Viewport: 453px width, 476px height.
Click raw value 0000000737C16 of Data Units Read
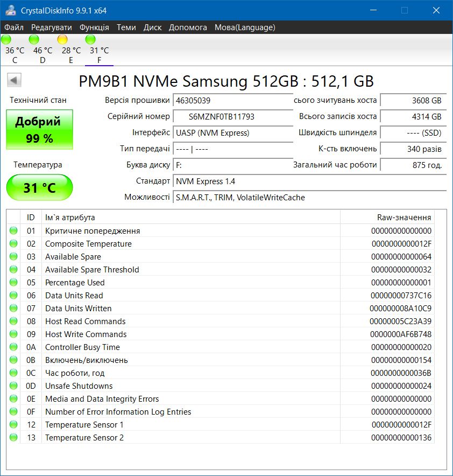pos(401,296)
